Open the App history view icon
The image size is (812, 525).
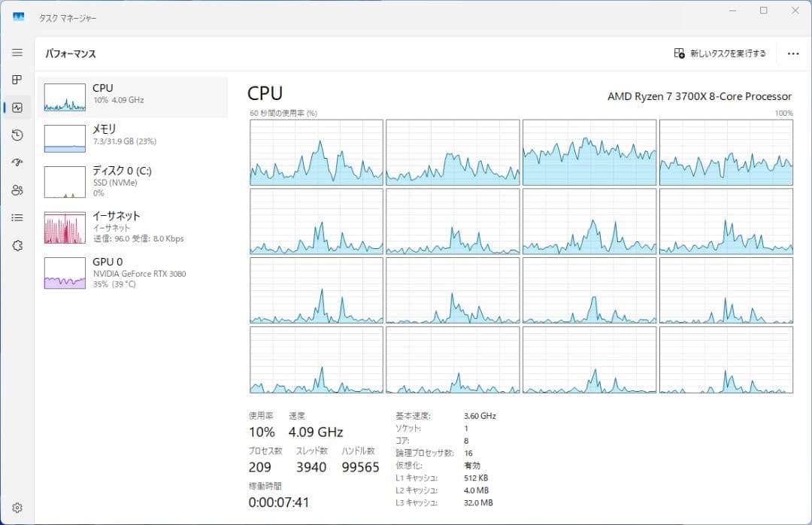[17, 135]
